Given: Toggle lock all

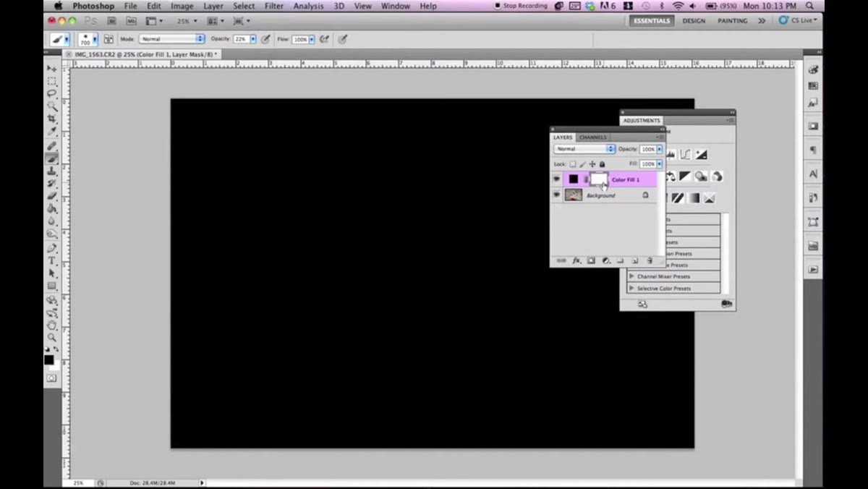Looking at the screenshot, I should coord(602,164).
